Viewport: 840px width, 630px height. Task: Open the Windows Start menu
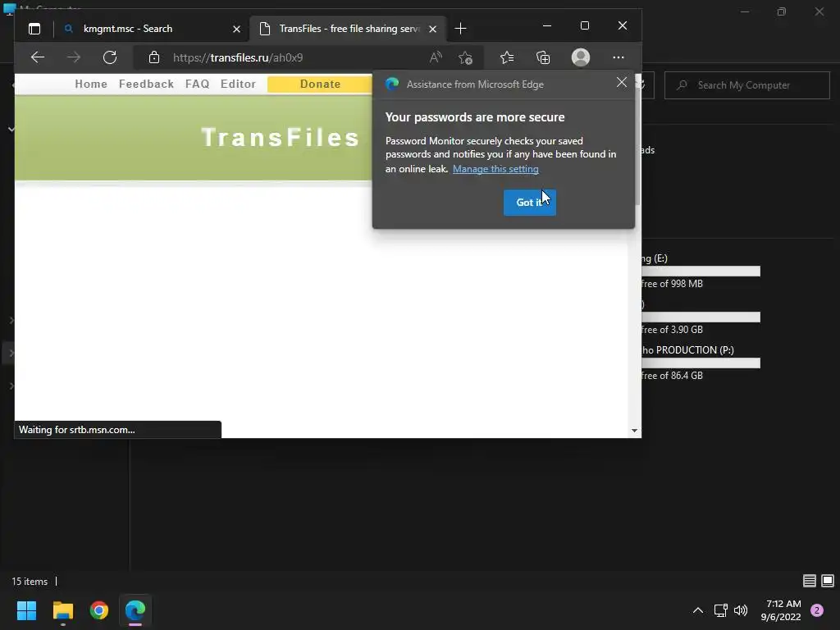coord(26,610)
